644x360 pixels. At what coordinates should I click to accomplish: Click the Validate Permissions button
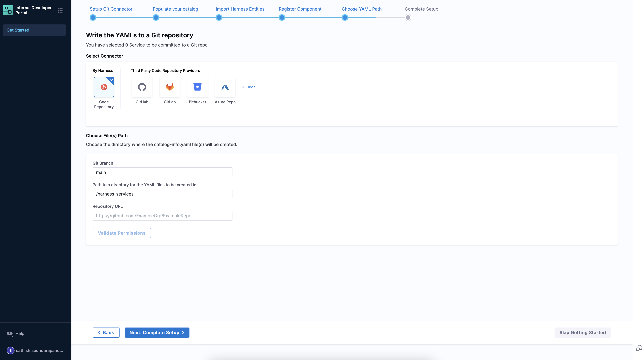tap(121, 233)
